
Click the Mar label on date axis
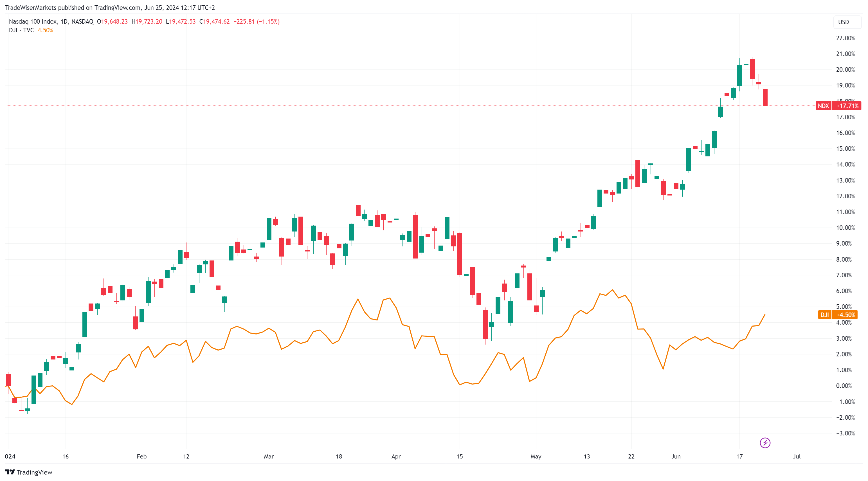(269, 457)
